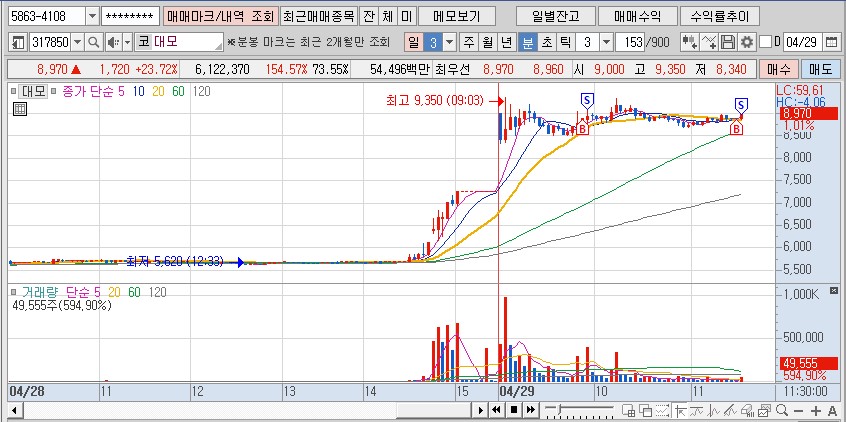Click the account password field
Viewport: 846px width, 422px height.
pyautogui.click(x=130, y=17)
